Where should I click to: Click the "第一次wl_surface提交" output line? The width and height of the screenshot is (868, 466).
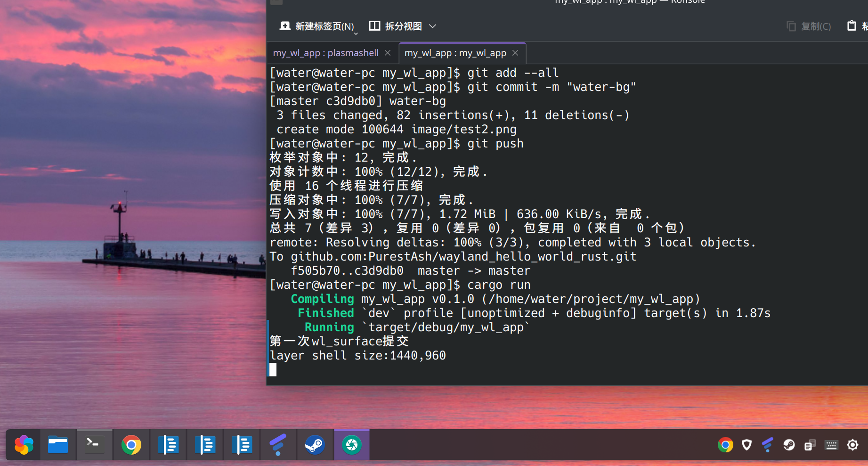[339, 341]
